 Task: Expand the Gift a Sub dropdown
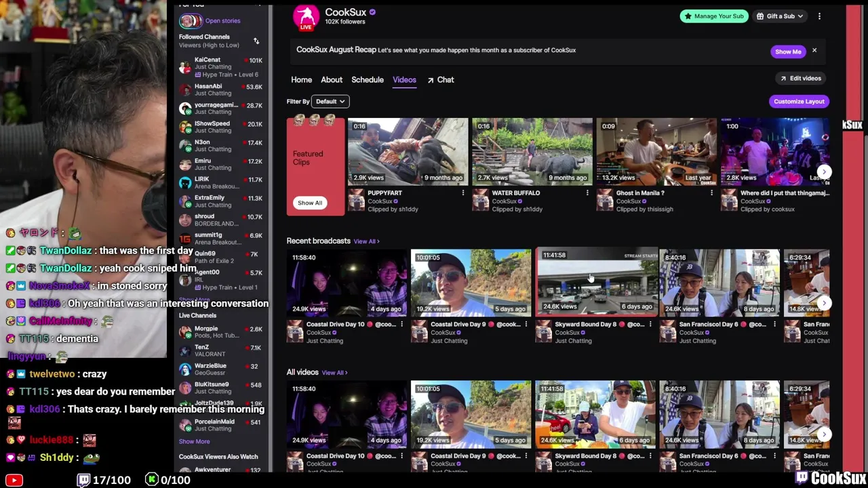pos(780,16)
